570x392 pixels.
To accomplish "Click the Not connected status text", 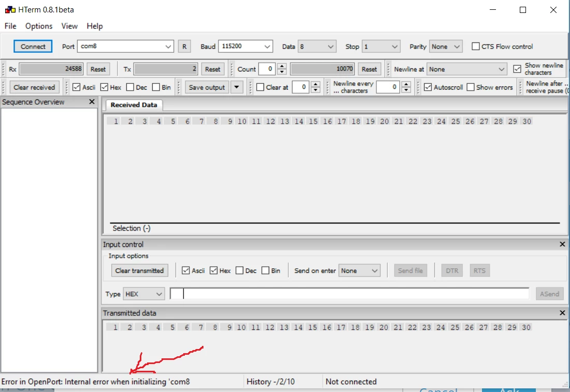I will [x=351, y=382].
